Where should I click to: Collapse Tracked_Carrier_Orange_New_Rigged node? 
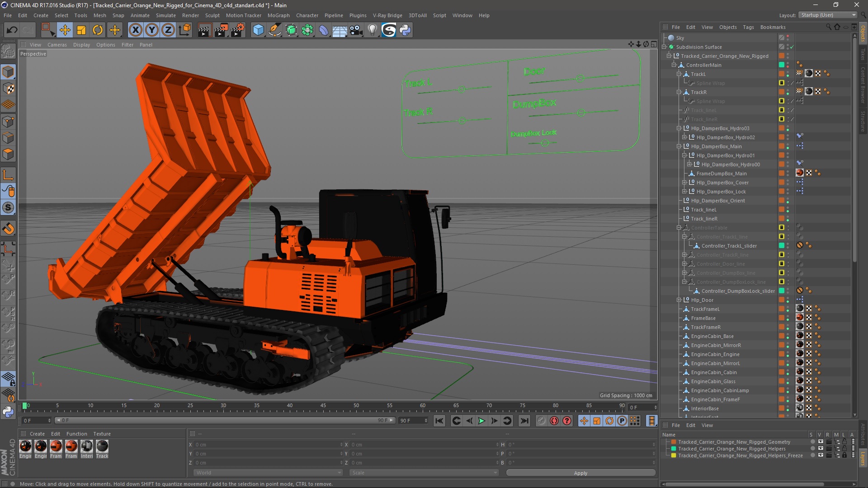tap(669, 56)
